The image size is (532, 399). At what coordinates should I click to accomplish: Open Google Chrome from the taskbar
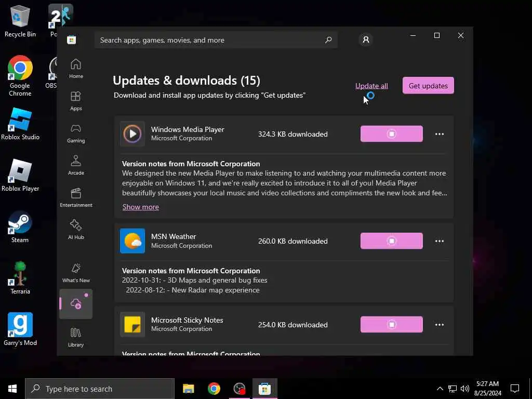pyautogui.click(x=214, y=389)
